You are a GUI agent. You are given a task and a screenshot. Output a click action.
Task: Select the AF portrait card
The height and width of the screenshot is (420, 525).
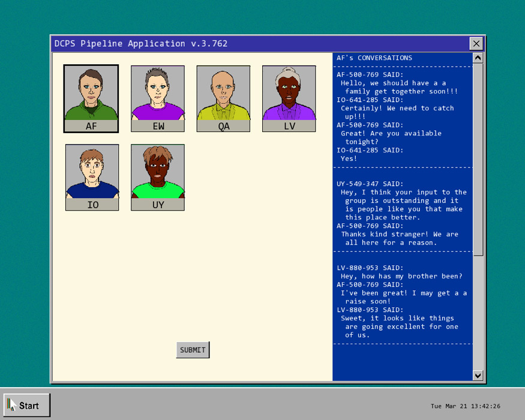(91, 99)
